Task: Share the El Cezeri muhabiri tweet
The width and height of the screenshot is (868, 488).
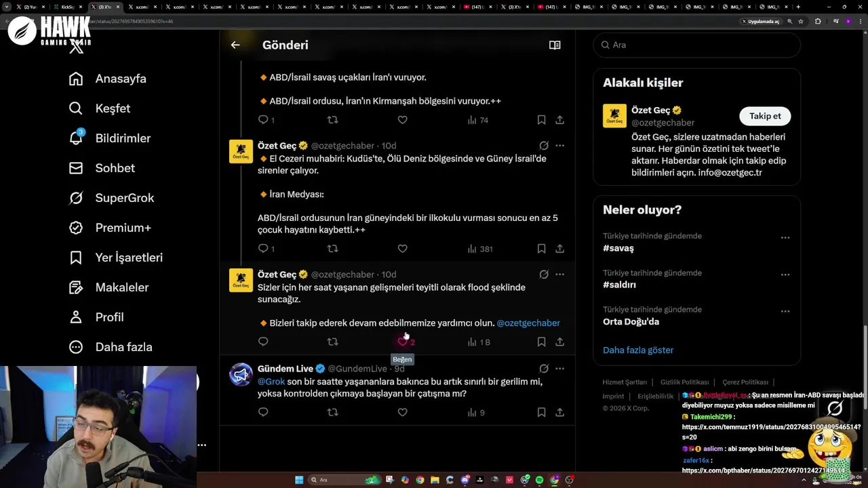Action: [559, 249]
